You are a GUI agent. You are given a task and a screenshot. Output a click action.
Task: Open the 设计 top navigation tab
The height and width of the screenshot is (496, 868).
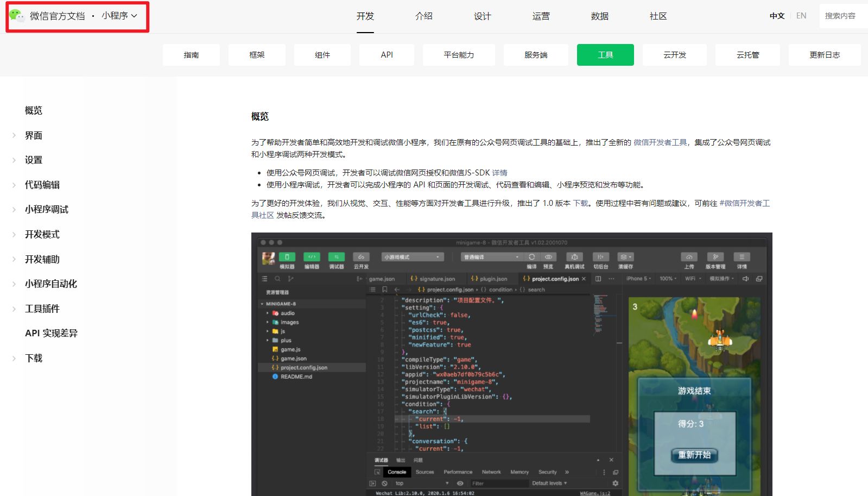(483, 16)
